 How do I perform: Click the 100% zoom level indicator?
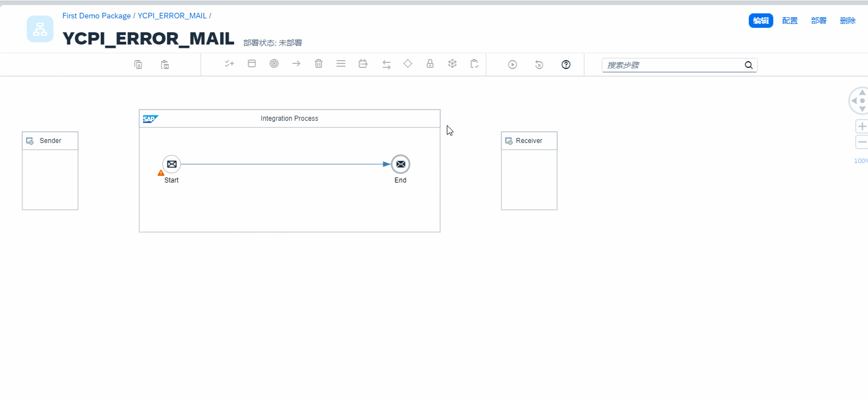tap(861, 161)
